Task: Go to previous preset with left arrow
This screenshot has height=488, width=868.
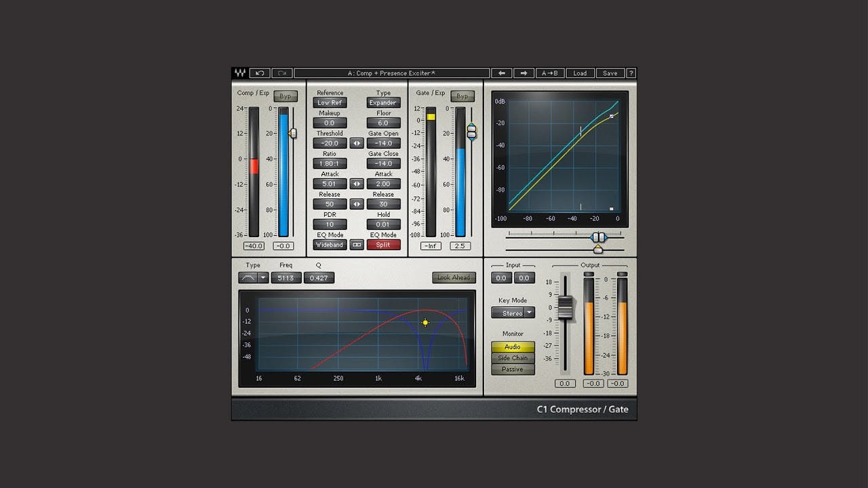Action: [x=502, y=73]
